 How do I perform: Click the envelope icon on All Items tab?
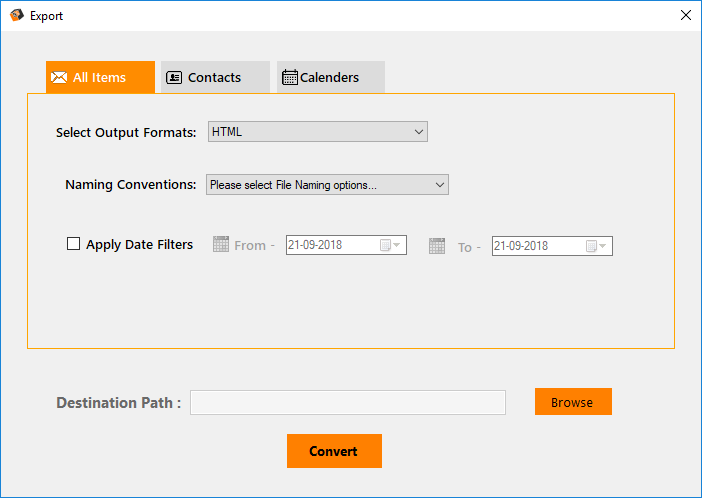click(59, 77)
